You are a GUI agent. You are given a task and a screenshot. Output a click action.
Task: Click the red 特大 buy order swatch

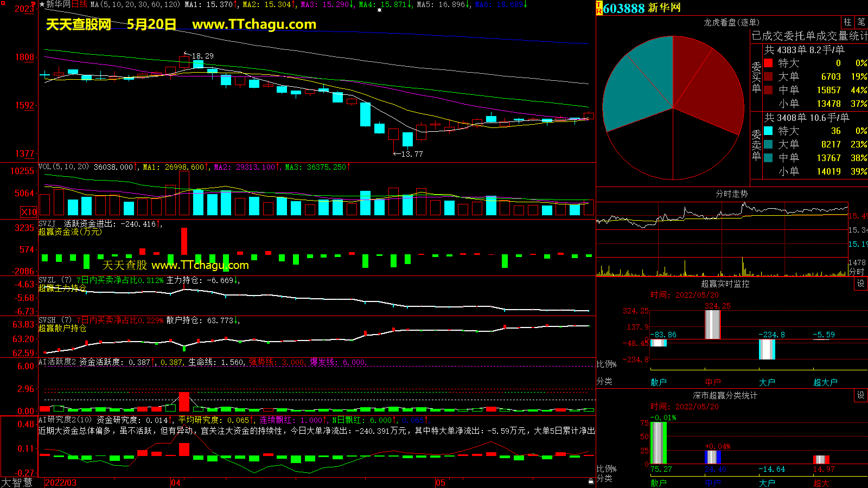(768, 63)
